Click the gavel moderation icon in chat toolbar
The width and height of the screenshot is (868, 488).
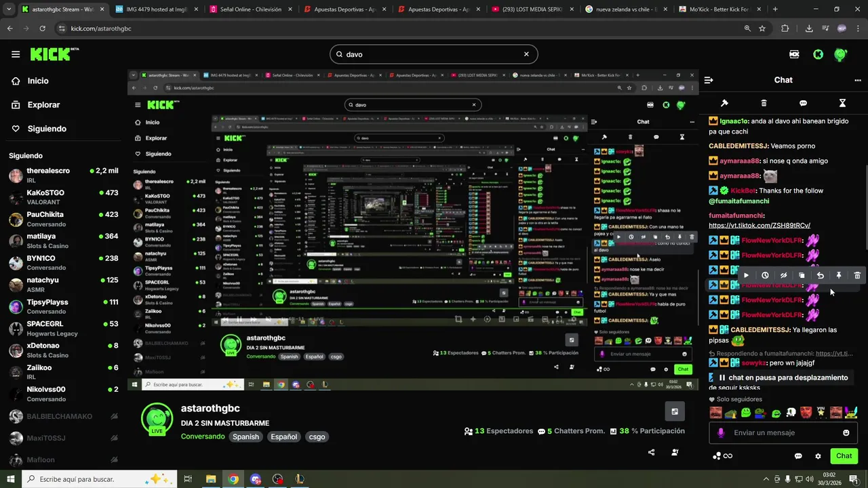pyautogui.click(x=724, y=103)
